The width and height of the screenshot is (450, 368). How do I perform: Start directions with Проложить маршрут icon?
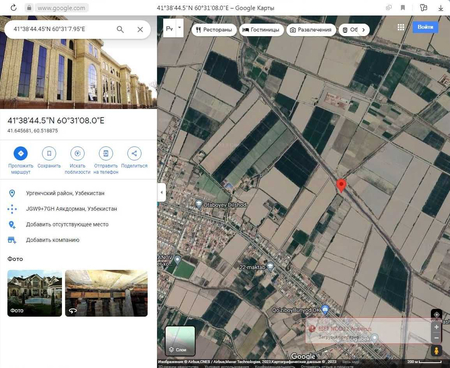pos(21,153)
